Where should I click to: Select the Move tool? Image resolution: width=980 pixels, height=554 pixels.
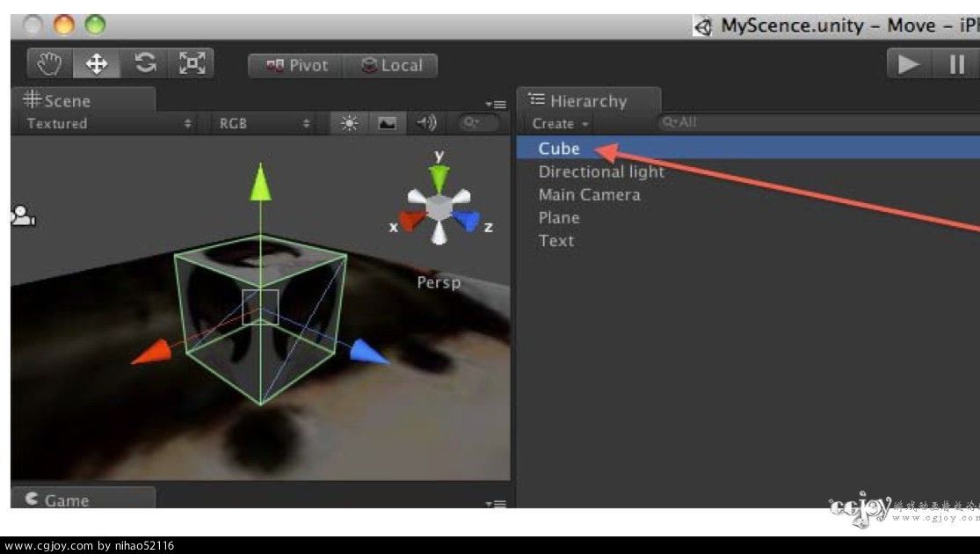coord(98,62)
